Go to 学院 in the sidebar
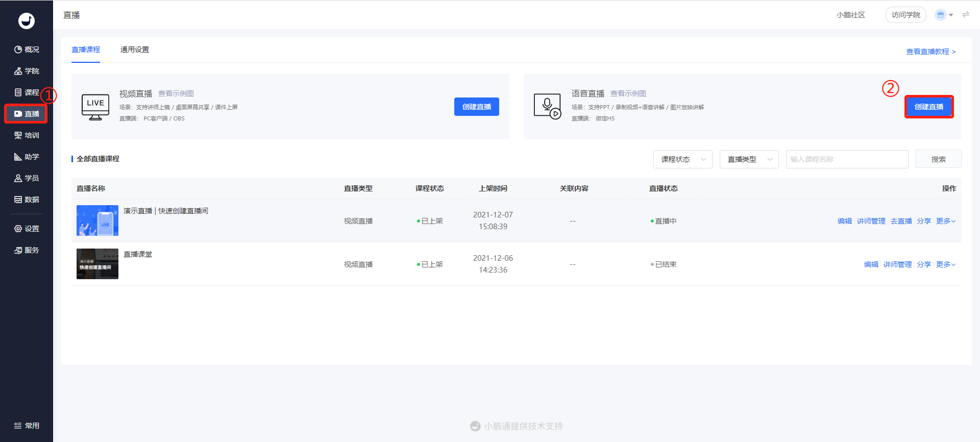The height and width of the screenshot is (442, 980). [x=27, y=71]
